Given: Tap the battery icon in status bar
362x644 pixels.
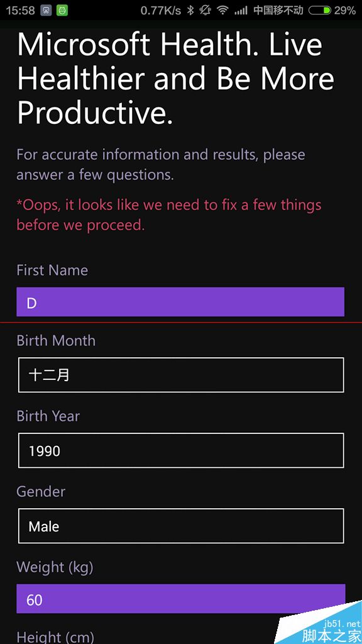Looking at the screenshot, I should coord(320,11).
